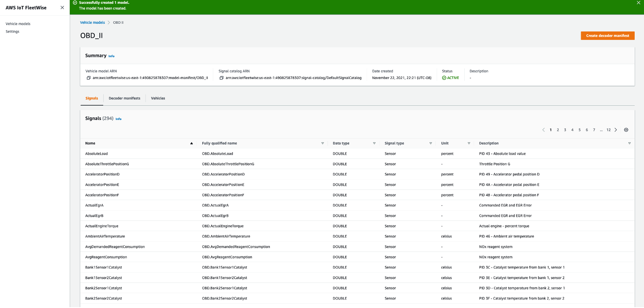The width and height of the screenshot is (644, 308).
Task: Jump to page 12 of signals
Action: tap(608, 130)
